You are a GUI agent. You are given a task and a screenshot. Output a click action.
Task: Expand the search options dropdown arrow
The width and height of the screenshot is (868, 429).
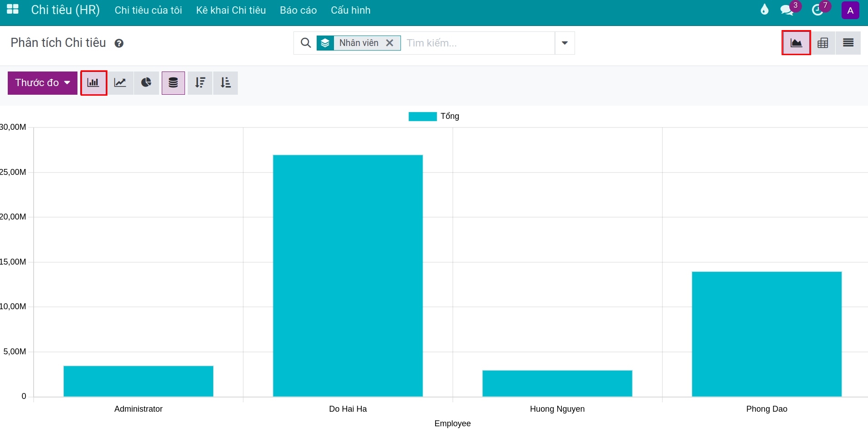coord(565,43)
